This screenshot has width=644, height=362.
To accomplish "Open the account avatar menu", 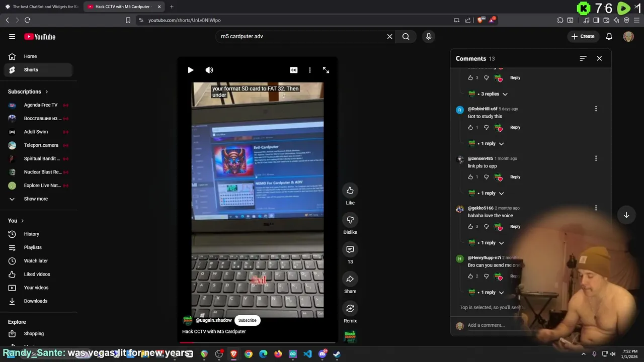I will click(x=628, y=36).
